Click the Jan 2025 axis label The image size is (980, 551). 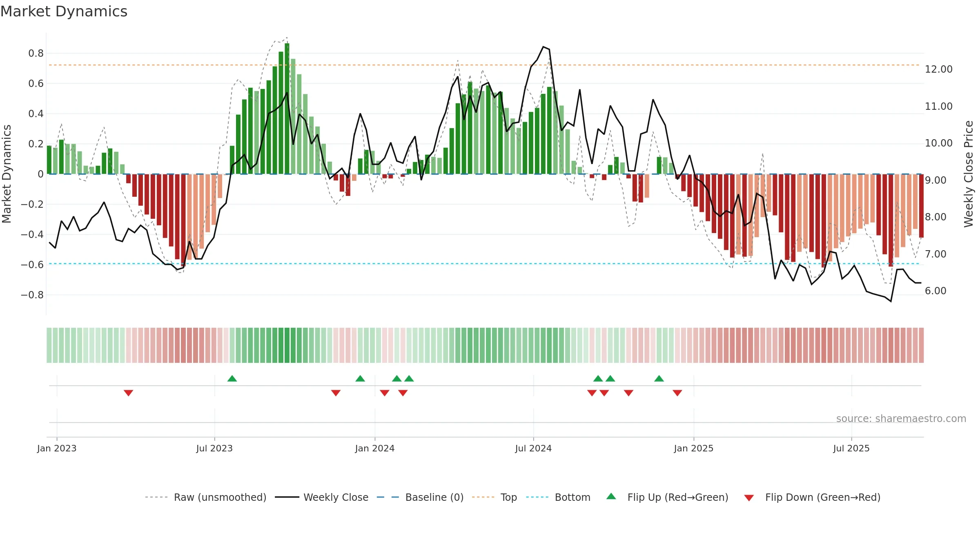tap(694, 448)
